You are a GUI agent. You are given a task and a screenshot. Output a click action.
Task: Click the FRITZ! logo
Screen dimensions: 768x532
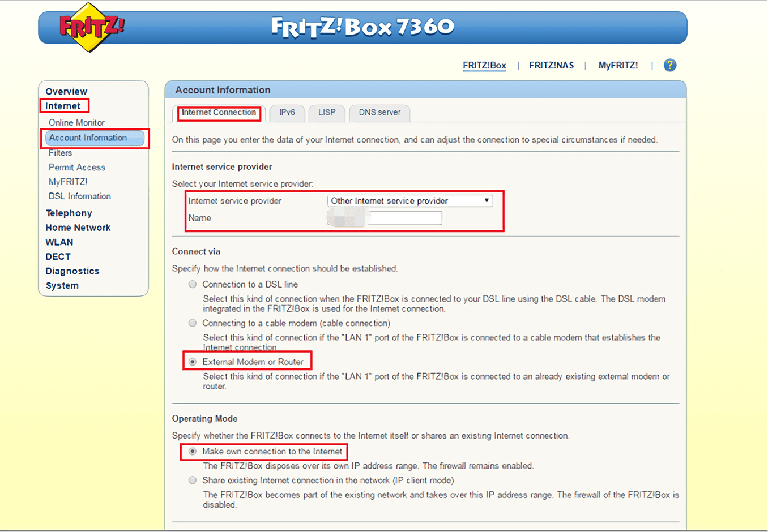91,27
